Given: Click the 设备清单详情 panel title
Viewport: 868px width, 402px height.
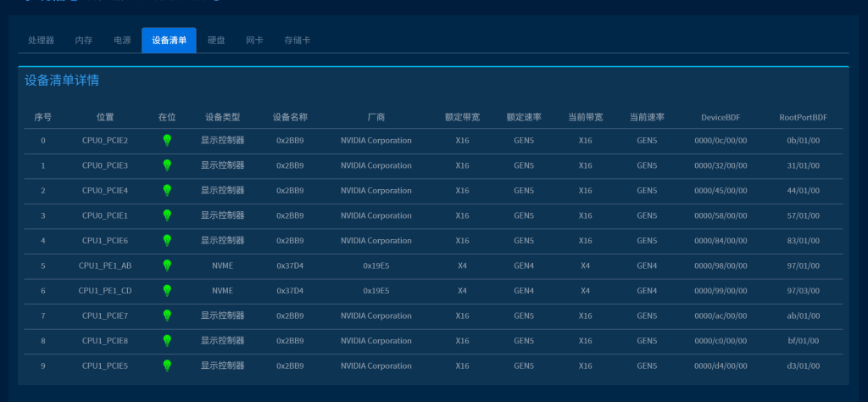Looking at the screenshot, I should pos(62,81).
